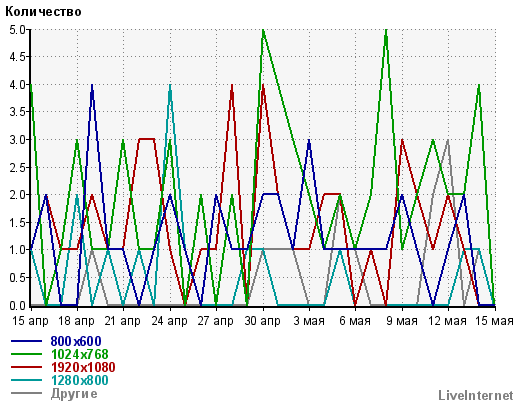Image resolution: width=520 pixels, height=405 pixels.
Task: Click the gray Другие legend line swatch
Action: [x=27, y=393]
